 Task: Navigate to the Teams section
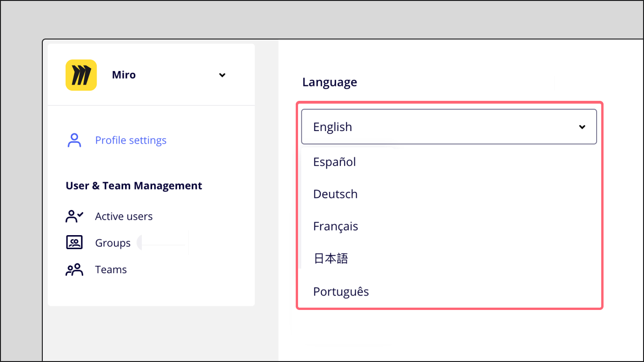tap(111, 270)
